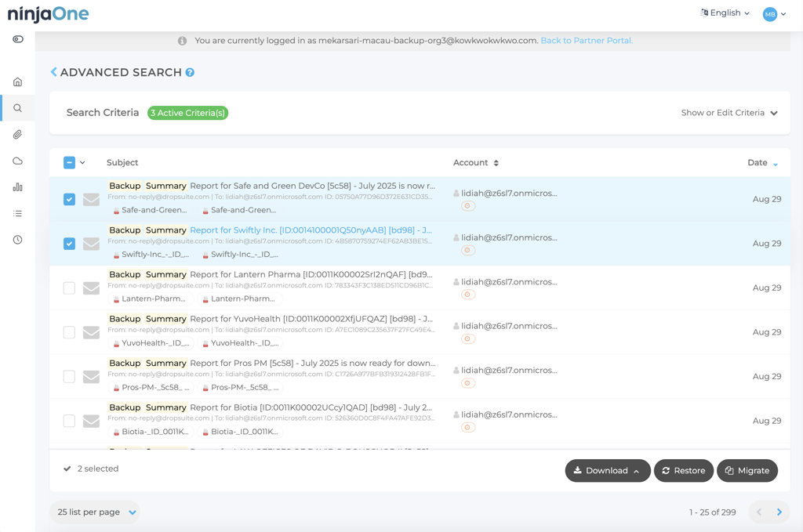This screenshot has width=803, height=532.
Task: Open the 25 list per page dropdown
Action: [x=95, y=512]
